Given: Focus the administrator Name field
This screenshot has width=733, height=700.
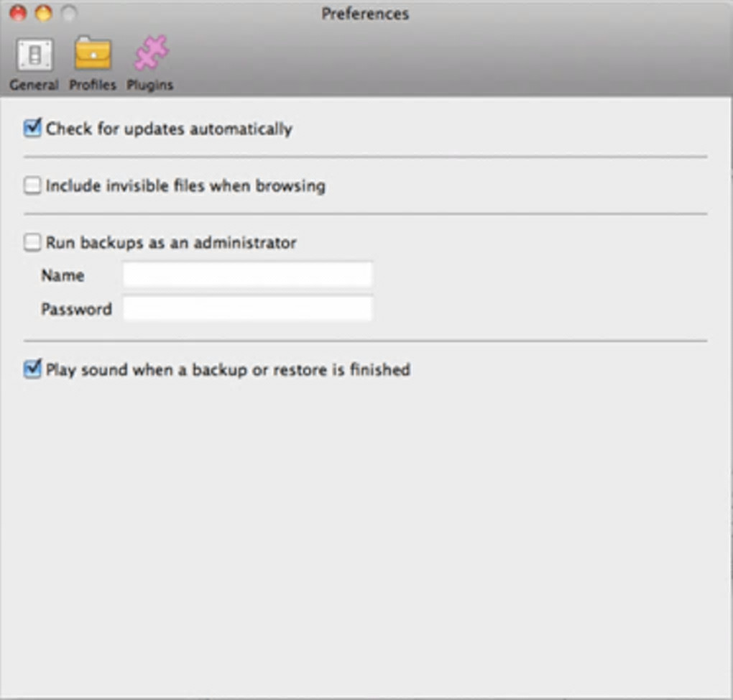Looking at the screenshot, I should pos(247,275).
